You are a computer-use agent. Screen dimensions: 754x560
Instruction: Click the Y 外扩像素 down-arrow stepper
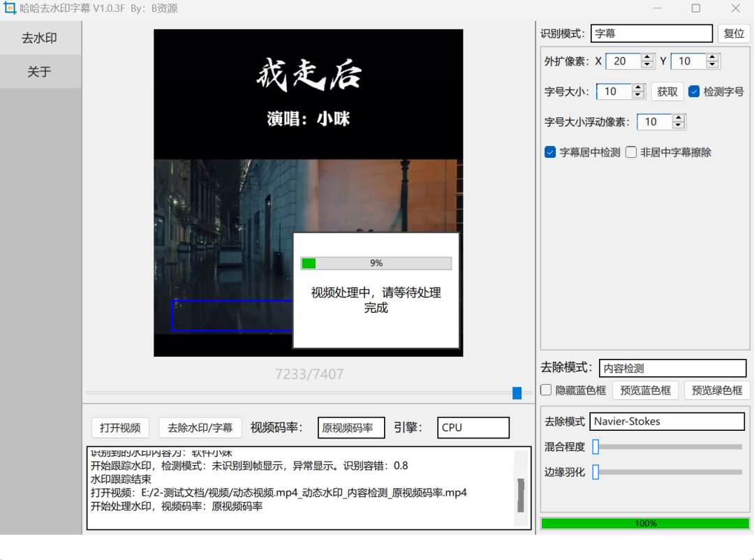point(712,64)
